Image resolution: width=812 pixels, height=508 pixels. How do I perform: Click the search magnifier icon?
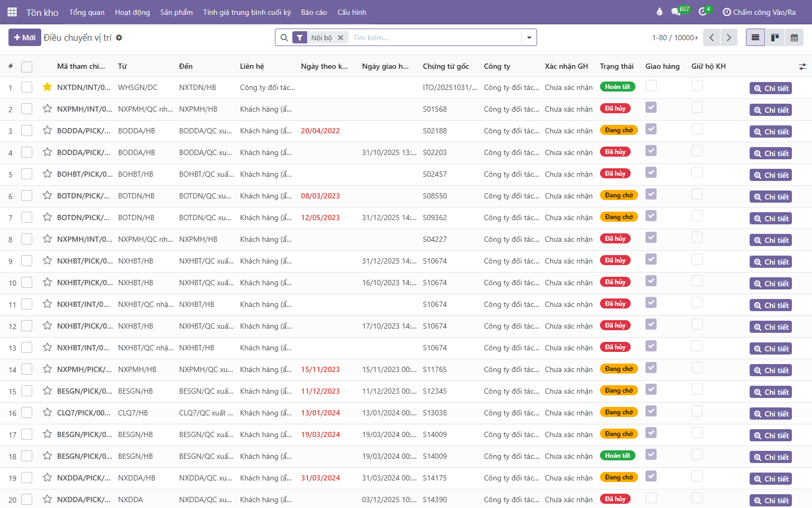point(284,38)
